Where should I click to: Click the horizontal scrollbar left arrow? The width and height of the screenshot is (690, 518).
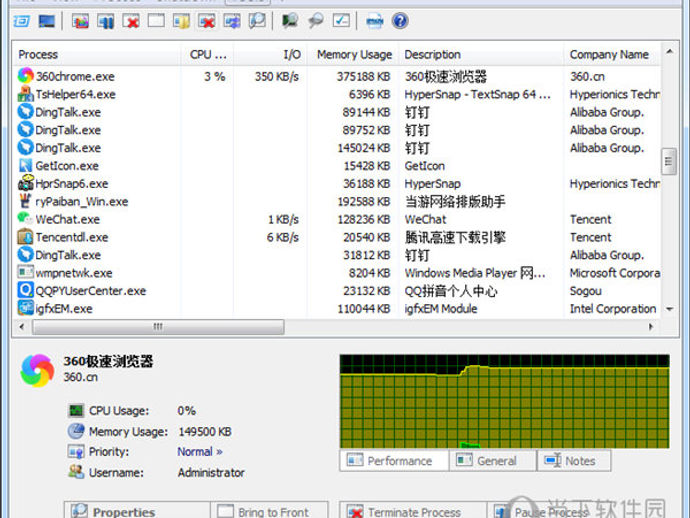click(x=22, y=327)
